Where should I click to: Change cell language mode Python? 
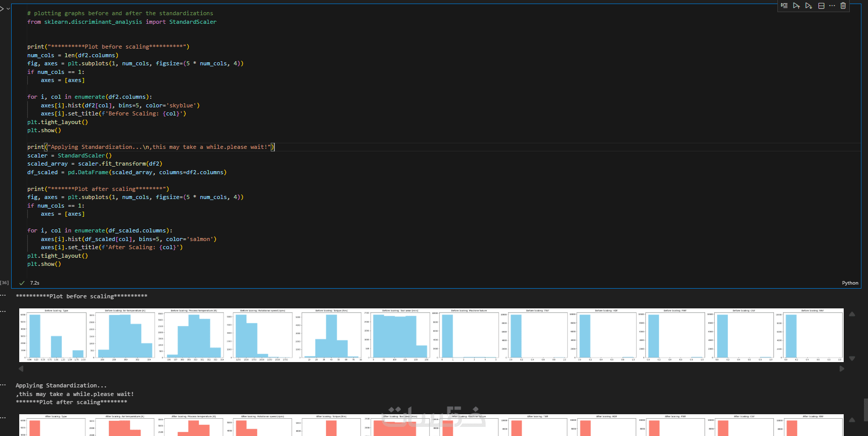click(x=850, y=283)
